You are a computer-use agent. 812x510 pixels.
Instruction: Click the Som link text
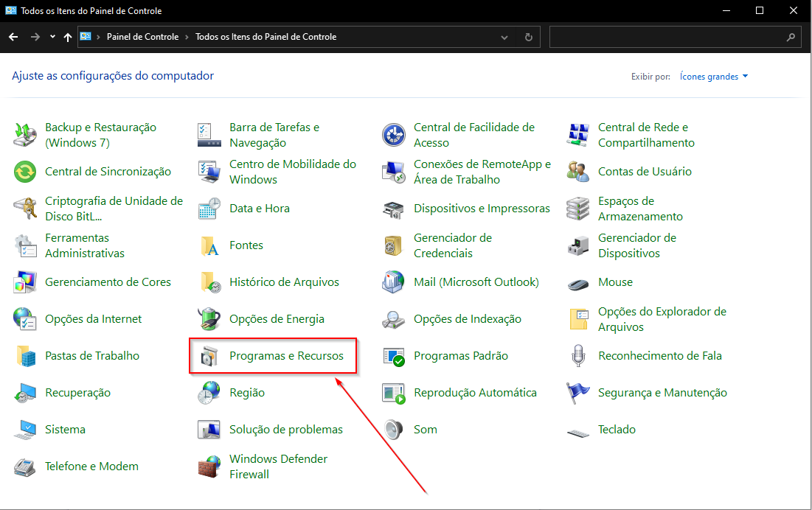pyautogui.click(x=425, y=430)
